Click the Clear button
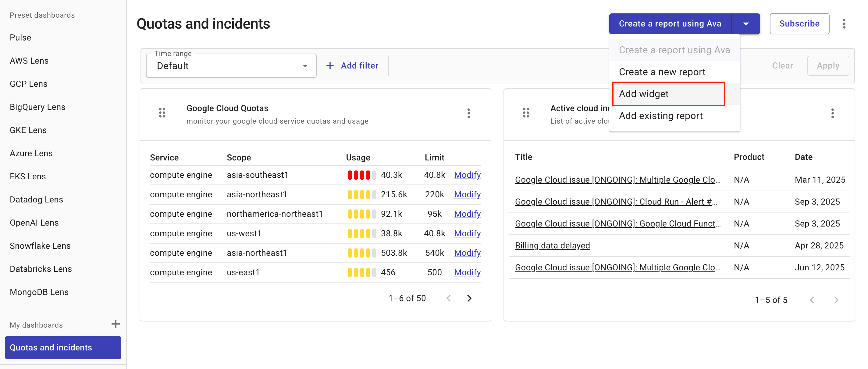Image resolution: width=868 pixels, height=369 pixels. (x=782, y=66)
